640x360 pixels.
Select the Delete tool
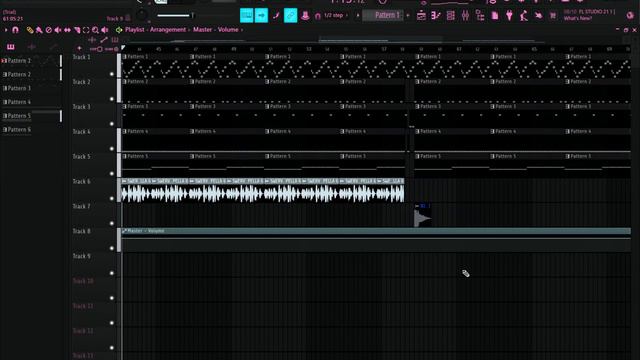coord(49,30)
